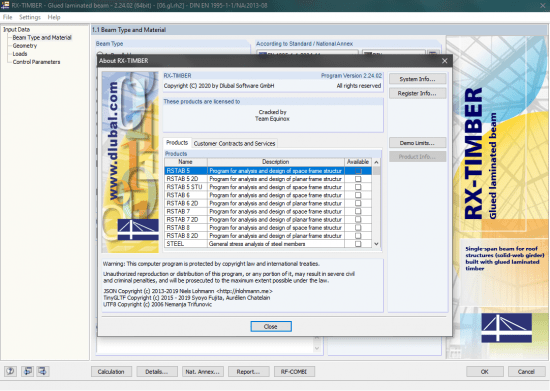Viewport: 550px width, 391px height.
Task: Open the Nat. Annex... settings
Action: (203, 372)
